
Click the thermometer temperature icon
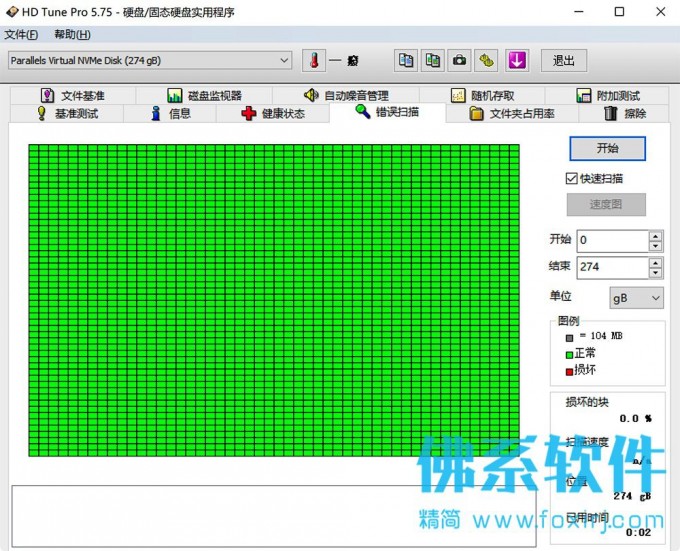(x=314, y=60)
